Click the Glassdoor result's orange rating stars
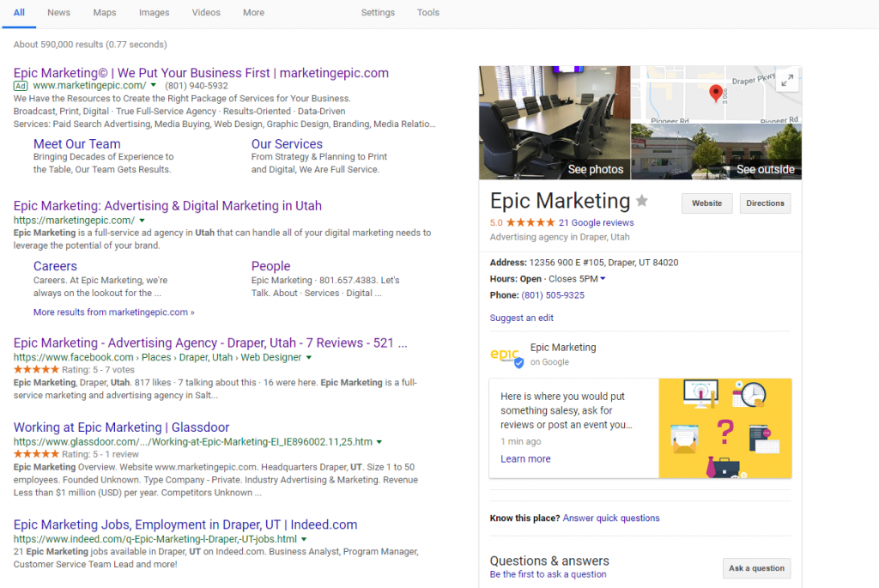 pyautogui.click(x=36, y=454)
